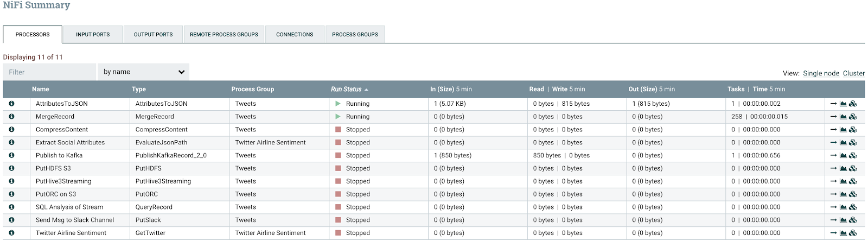This screenshot has width=868, height=241.
Task: Open the Output Ports tab
Action: coord(153,34)
